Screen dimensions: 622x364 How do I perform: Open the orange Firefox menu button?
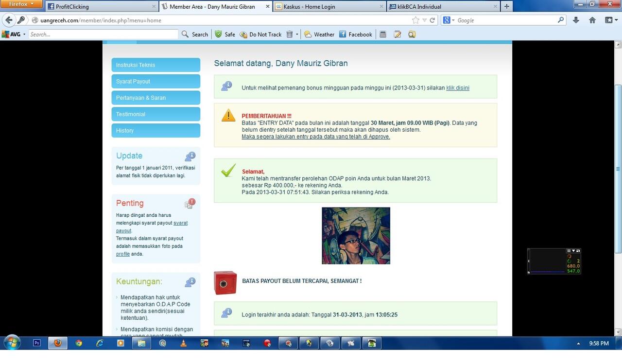(x=21, y=4)
